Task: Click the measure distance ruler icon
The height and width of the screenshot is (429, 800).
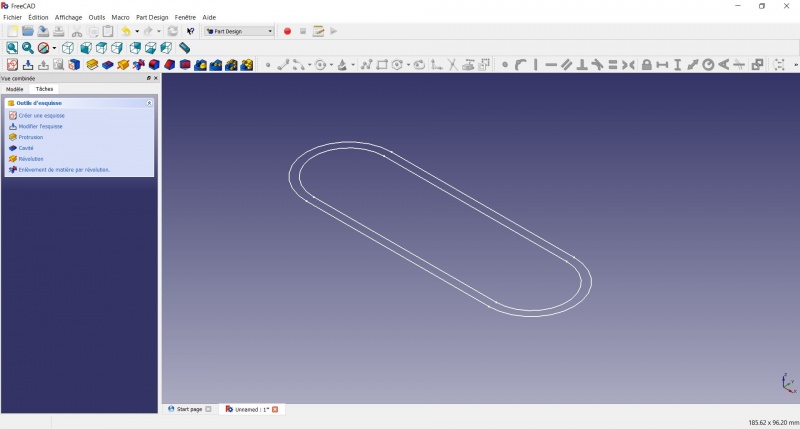Action: (x=184, y=48)
